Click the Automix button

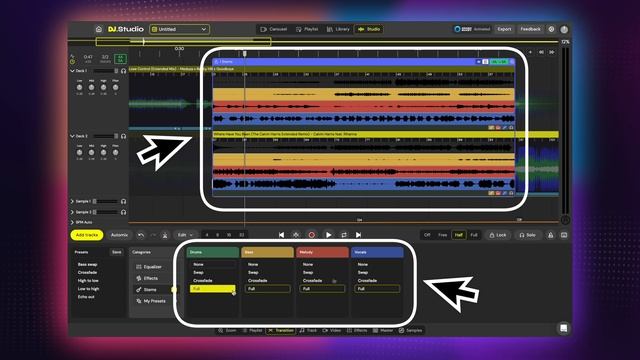coord(120,235)
